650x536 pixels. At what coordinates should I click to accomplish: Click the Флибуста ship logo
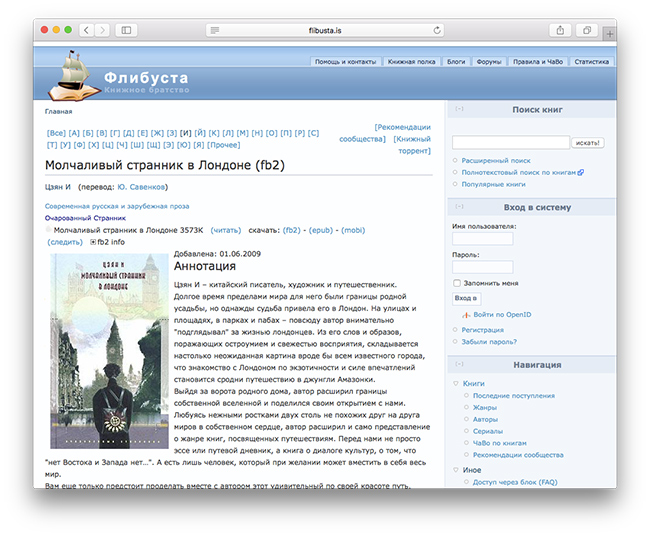(x=74, y=77)
